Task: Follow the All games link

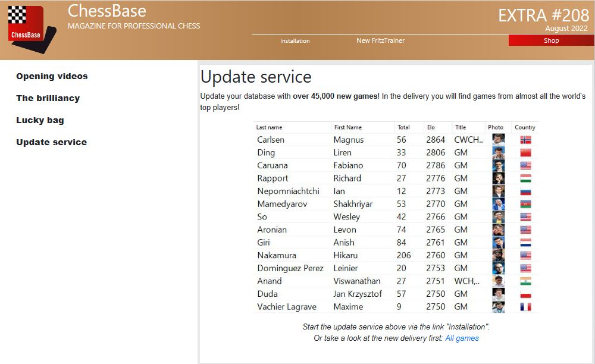Action: coord(462,338)
